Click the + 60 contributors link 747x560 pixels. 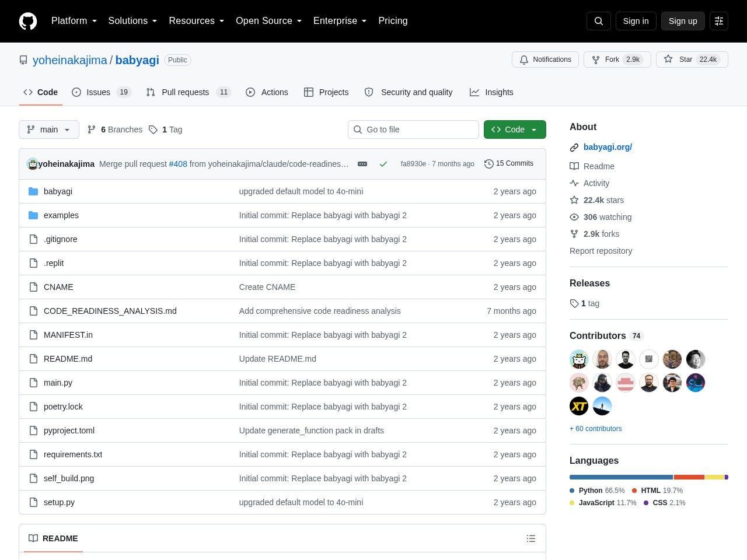[596, 429]
